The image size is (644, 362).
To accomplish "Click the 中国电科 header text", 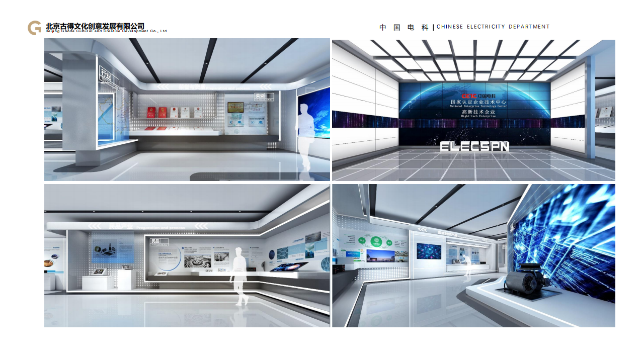I will click(404, 27).
